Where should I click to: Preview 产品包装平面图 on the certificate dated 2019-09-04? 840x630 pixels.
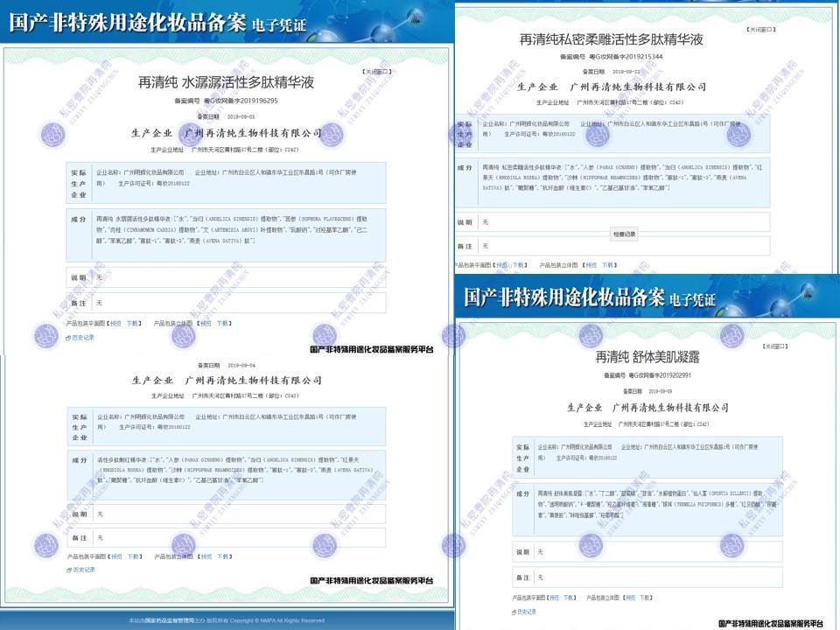[x=116, y=556]
